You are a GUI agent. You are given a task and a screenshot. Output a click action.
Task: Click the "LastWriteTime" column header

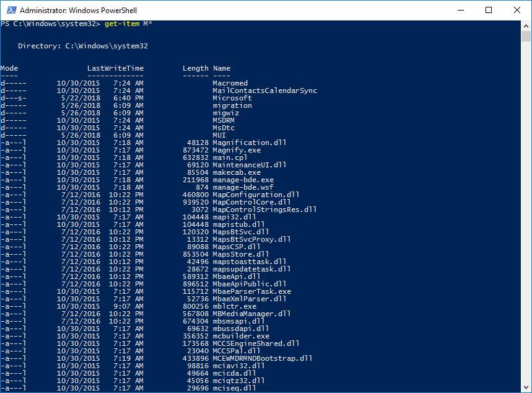[115, 68]
